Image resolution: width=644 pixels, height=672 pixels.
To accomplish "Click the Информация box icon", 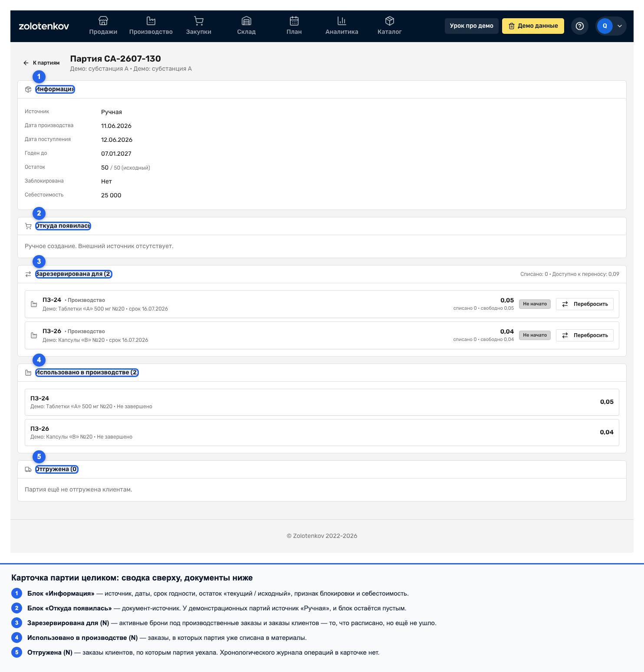I will (28, 89).
